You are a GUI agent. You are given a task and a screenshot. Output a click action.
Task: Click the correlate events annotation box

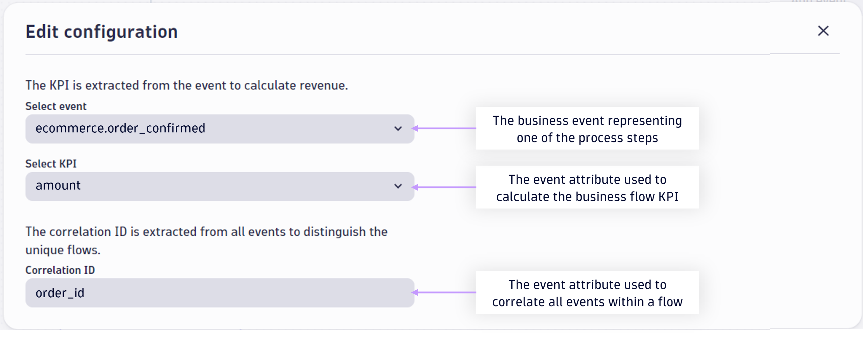click(587, 293)
